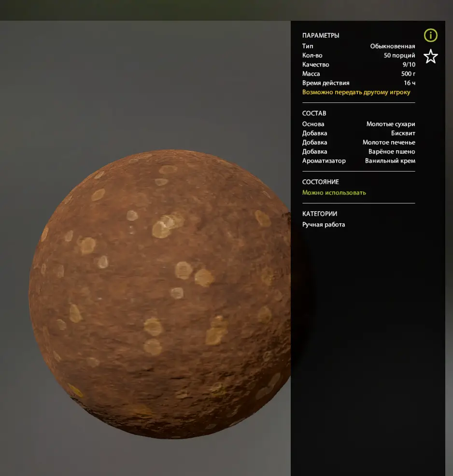Click the '9/10' quality value
453x476 pixels.
[409, 64]
